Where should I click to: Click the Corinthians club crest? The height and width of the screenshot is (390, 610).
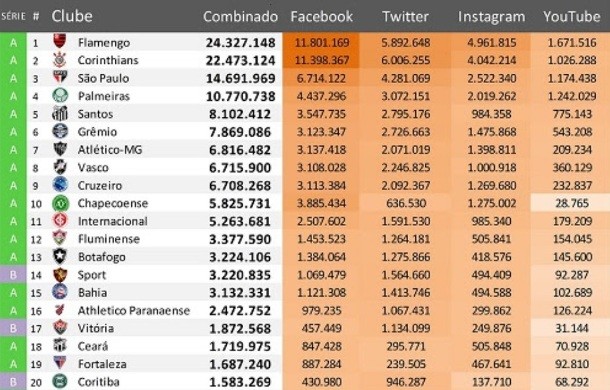(60, 60)
